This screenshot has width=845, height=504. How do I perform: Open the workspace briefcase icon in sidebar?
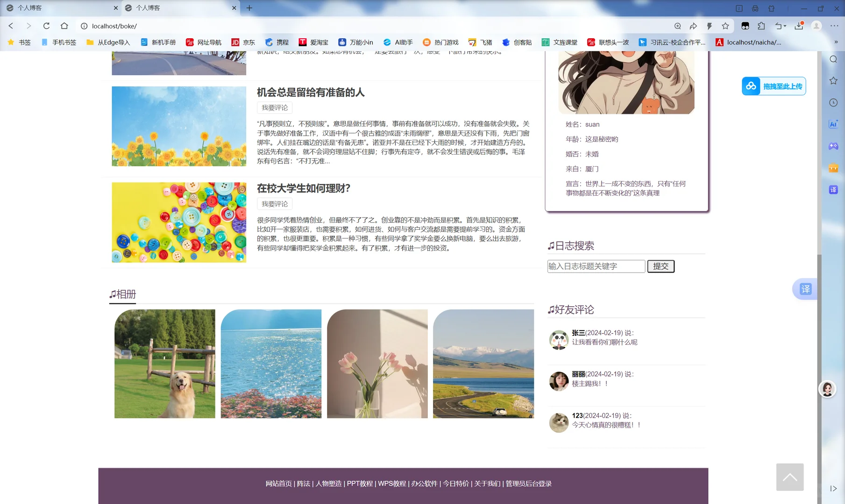click(x=833, y=168)
